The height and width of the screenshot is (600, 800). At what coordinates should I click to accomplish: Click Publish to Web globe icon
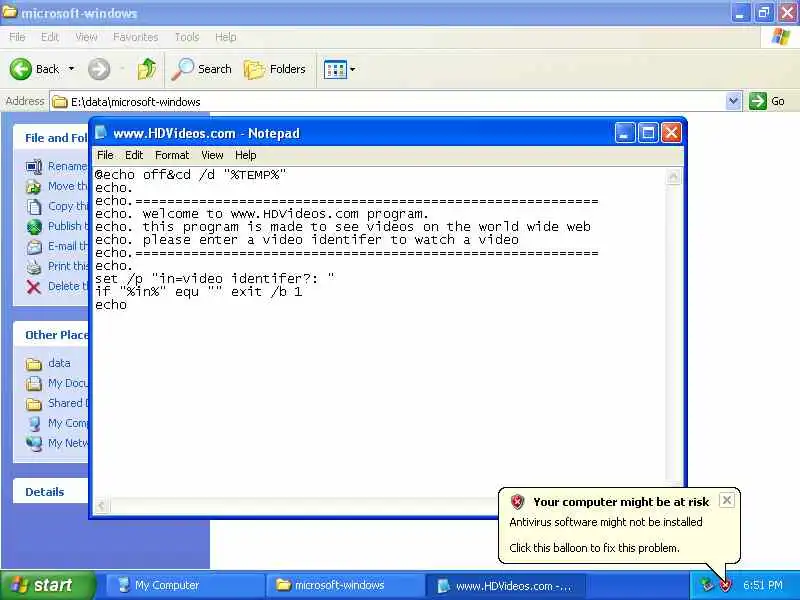point(34,227)
